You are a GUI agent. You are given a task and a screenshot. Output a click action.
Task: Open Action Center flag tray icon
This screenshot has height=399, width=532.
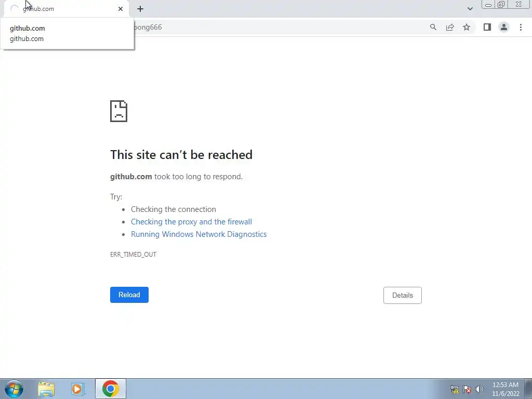[467, 389]
